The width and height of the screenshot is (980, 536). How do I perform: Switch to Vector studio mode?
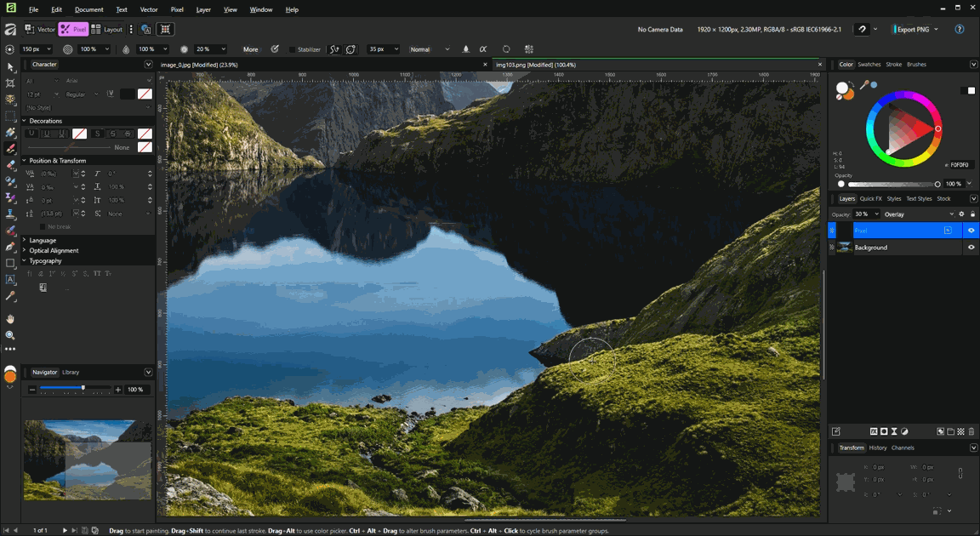(40, 30)
